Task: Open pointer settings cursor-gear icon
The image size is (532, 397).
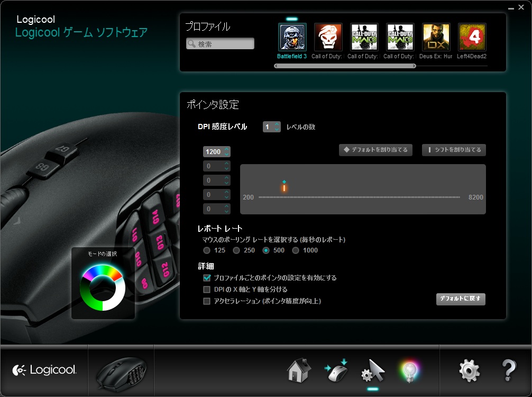Action: pos(372,371)
